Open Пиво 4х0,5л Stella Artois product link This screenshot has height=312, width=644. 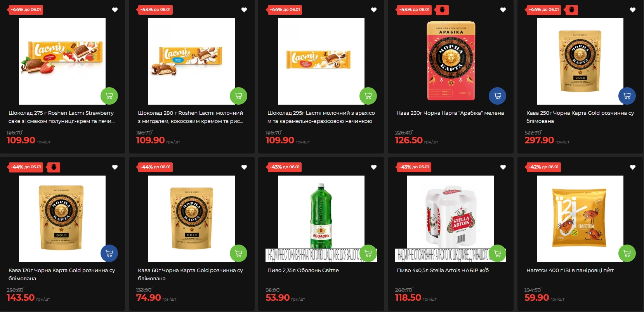tap(443, 270)
